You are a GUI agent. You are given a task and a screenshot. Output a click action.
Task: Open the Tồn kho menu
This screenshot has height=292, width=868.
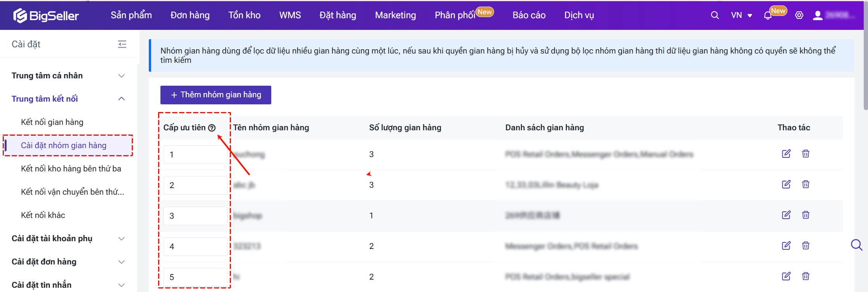point(244,15)
